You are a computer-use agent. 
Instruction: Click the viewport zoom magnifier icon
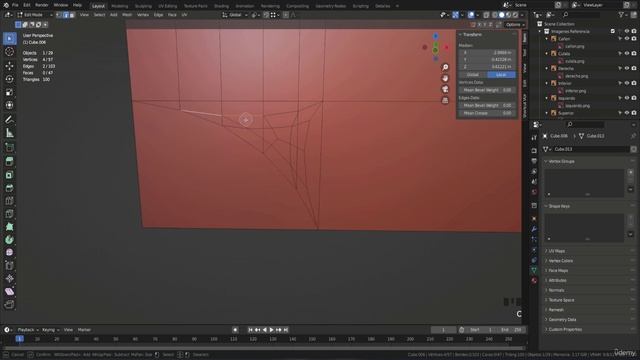click(x=445, y=67)
